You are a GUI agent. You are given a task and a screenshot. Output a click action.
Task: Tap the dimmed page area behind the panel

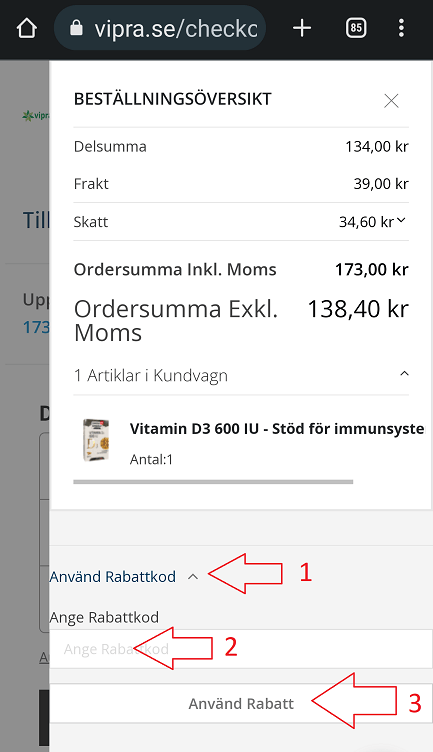coord(24,432)
